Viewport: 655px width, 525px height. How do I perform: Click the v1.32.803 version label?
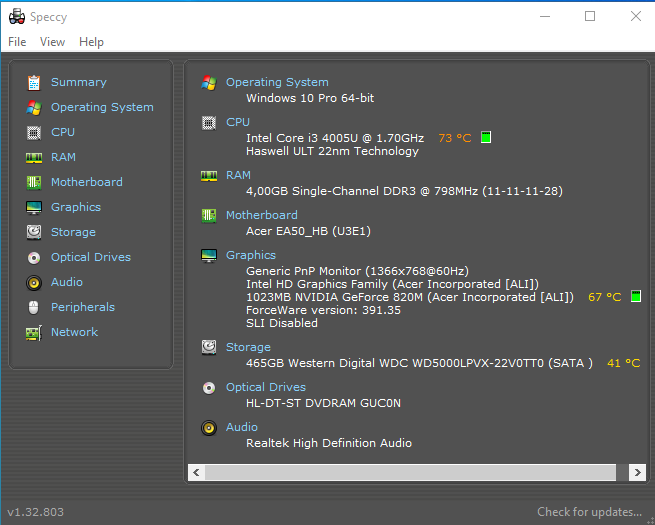point(36,512)
